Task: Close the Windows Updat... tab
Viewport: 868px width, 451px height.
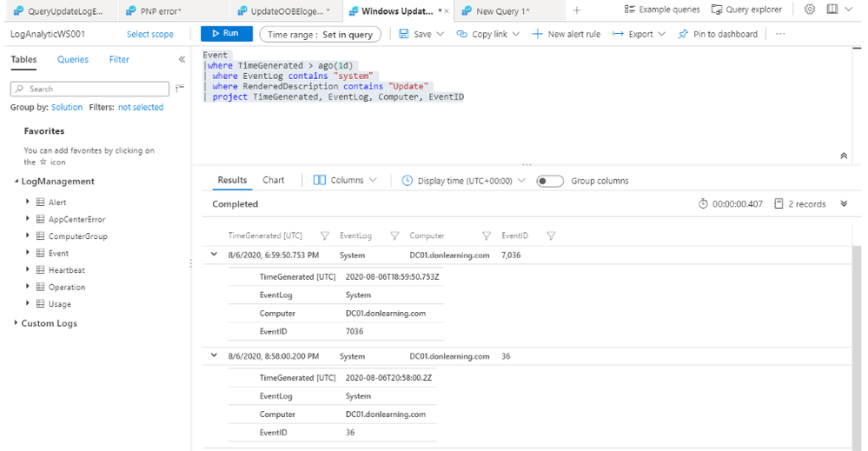Action: coord(447,11)
